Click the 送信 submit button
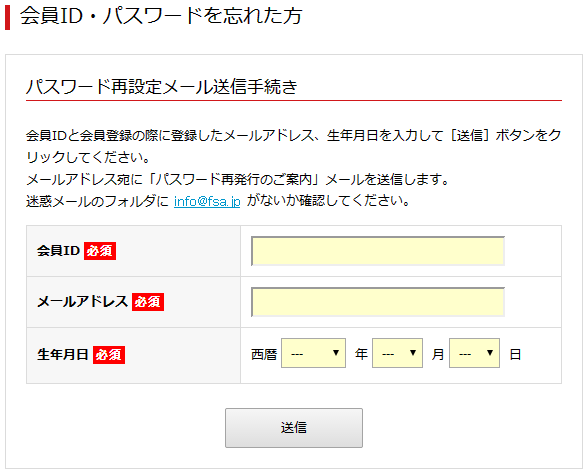The width and height of the screenshot is (588, 474). click(x=294, y=428)
